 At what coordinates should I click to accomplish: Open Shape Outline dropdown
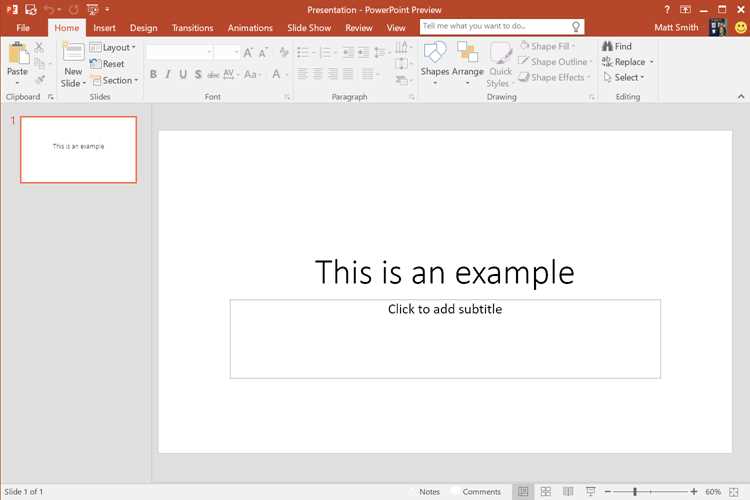[555, 62]
